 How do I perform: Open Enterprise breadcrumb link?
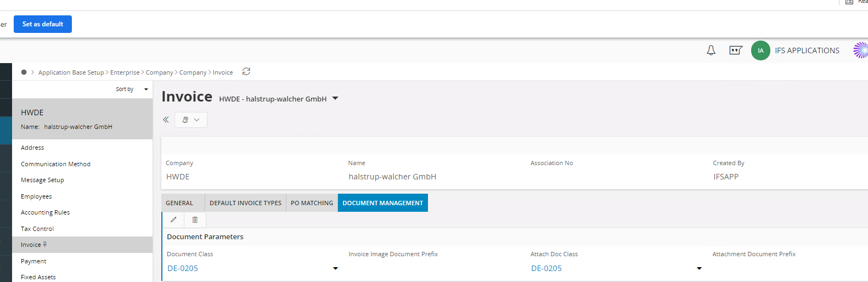pos(125,72)
